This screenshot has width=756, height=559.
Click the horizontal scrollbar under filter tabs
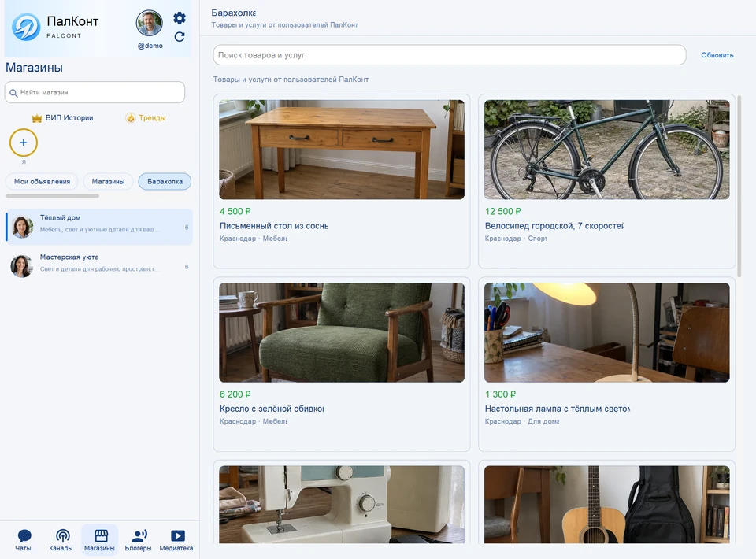(53, 196)
